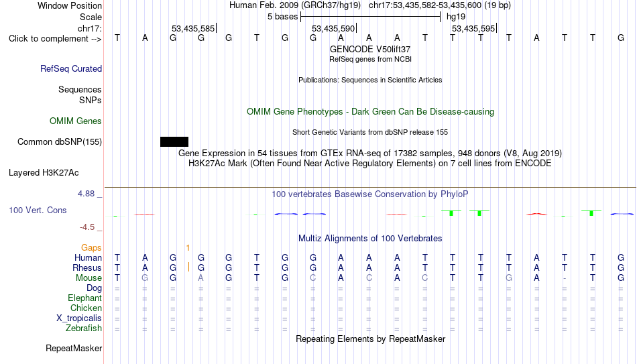
Task: Open the OMIM Genes track label
Action: click(76, 121)
